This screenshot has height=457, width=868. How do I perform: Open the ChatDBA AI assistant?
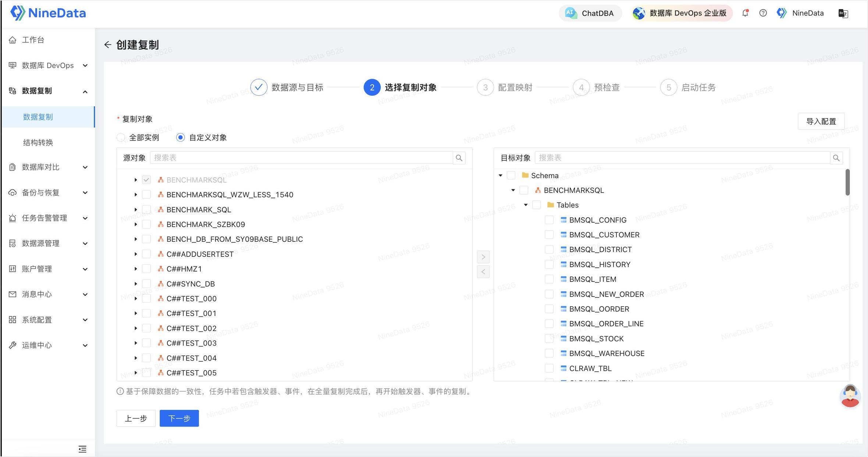pos(590,13)
